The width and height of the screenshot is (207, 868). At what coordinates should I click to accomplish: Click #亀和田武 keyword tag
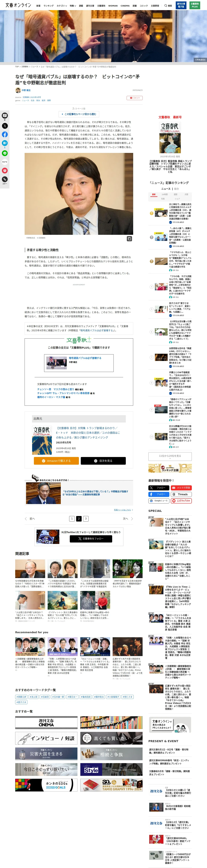[x=86, y=697]
